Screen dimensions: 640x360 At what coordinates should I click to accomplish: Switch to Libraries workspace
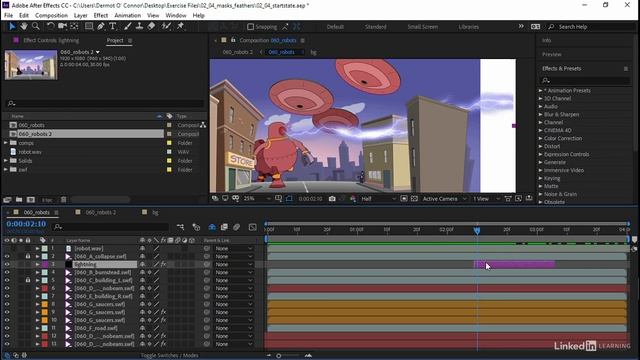(468, 27)
